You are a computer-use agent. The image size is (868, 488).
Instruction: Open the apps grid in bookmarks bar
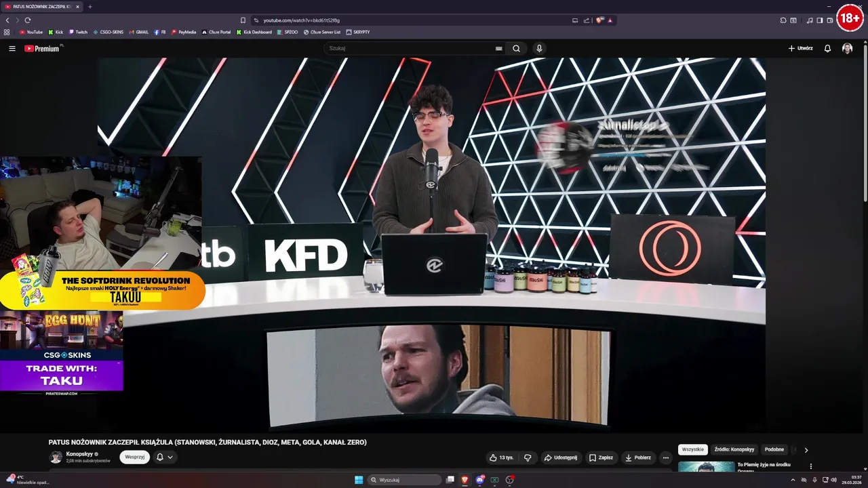click(x=7, y=32)
